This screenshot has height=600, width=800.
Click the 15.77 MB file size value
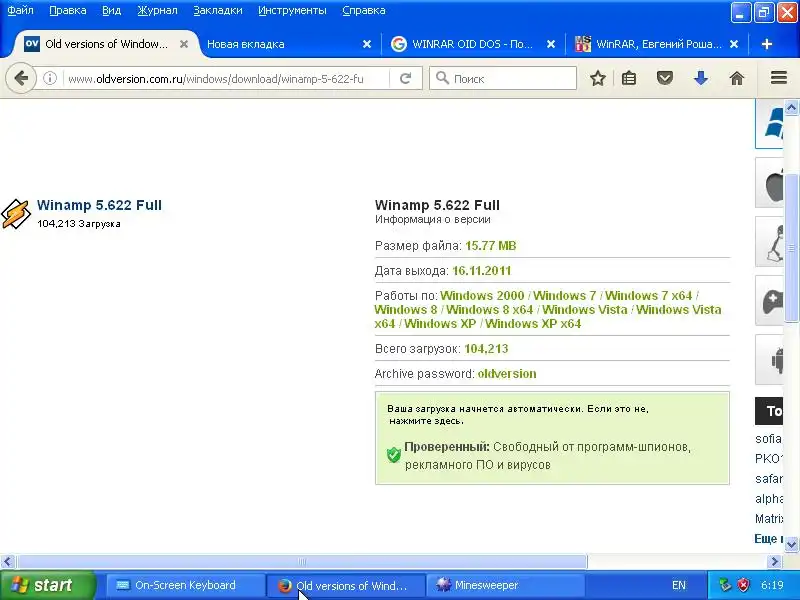pyautogui.click(x=491, y=246)
